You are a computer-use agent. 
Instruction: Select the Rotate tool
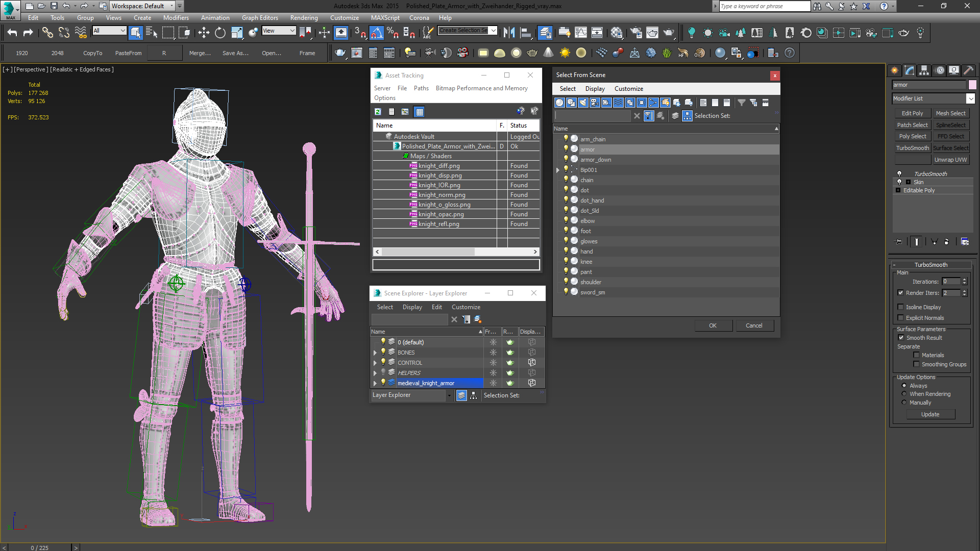220,33
